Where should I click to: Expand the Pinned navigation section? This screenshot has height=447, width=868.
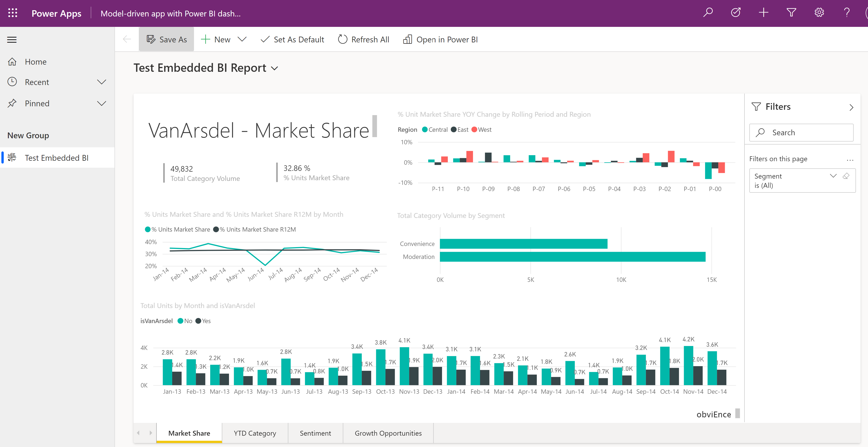point(101,103)
